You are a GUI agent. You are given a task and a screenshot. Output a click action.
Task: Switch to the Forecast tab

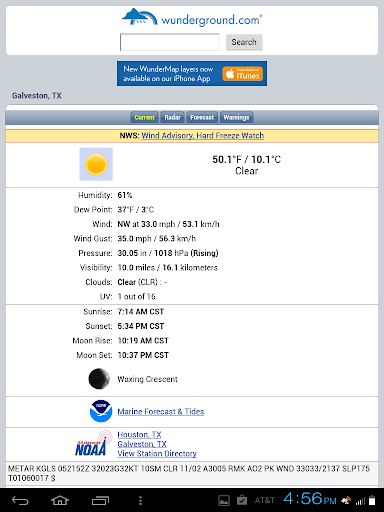coord(202,117)
